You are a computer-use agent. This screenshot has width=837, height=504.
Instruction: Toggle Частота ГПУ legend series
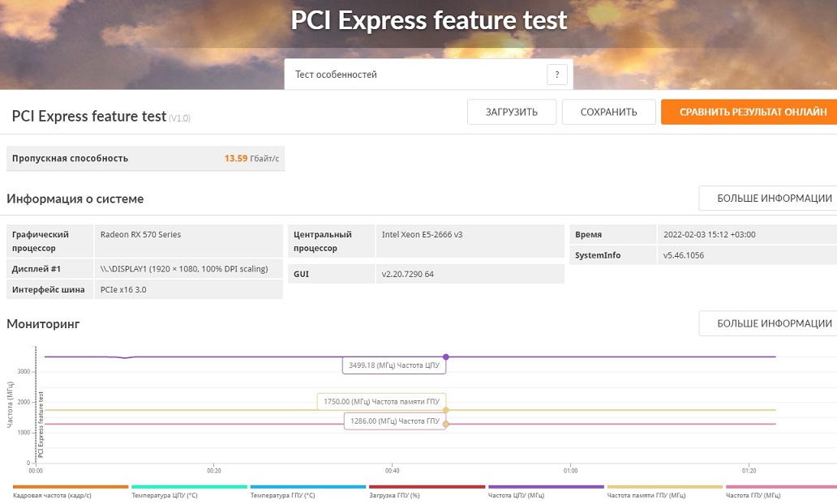click(753, 494)
